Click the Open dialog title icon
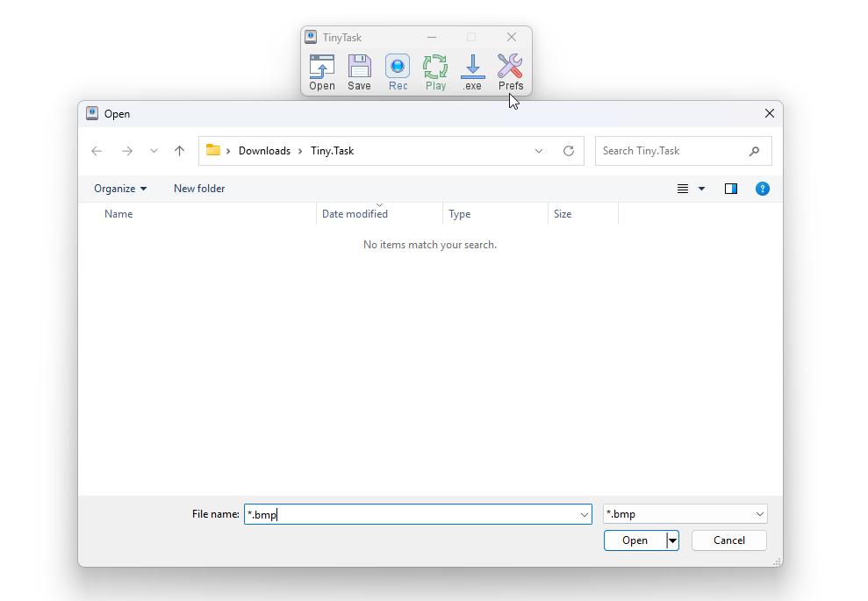The width and height of the screenshot is (868, 601). tap(92, 113)
